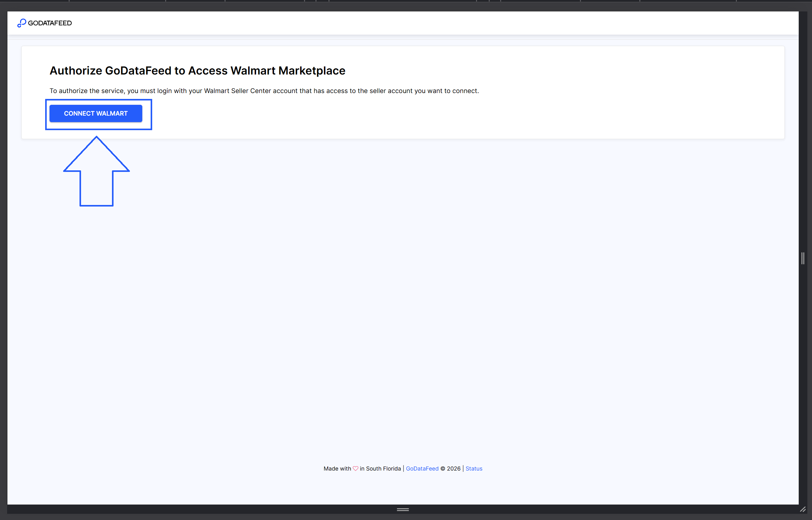The width and height of the screenshot is (812, 520).
Task: Click the copyright symbol in footer
Action: [x=442, y=469]
